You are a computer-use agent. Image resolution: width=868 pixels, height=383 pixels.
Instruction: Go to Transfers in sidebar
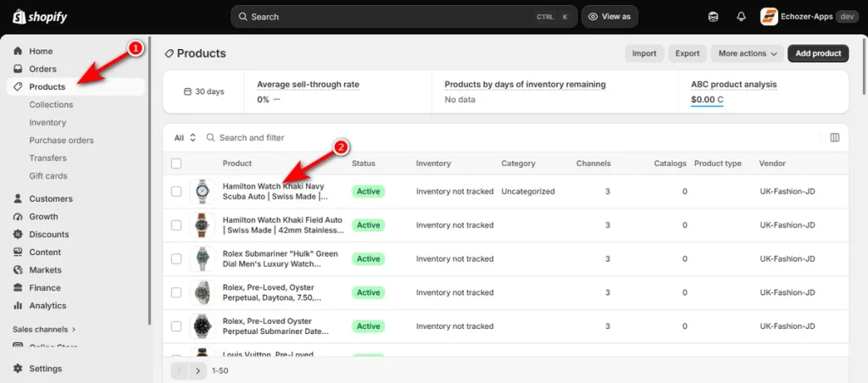pyautogui.click(x=47, y=158)
